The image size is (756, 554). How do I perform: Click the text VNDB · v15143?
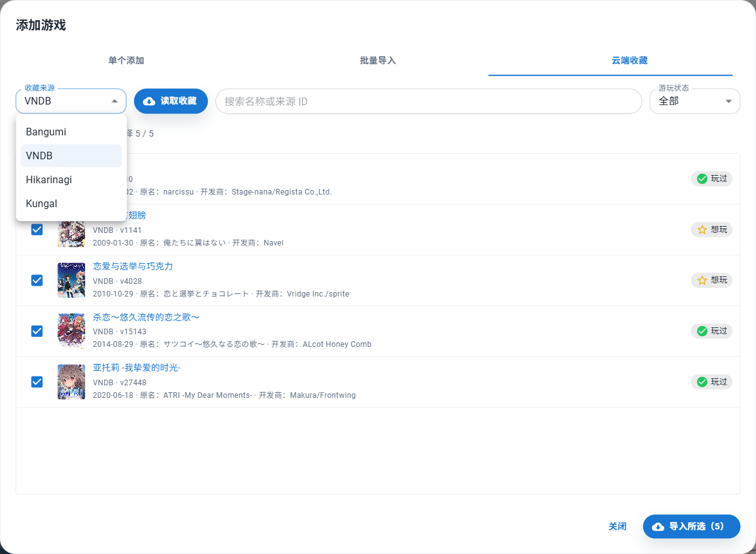tap(120, 332)
